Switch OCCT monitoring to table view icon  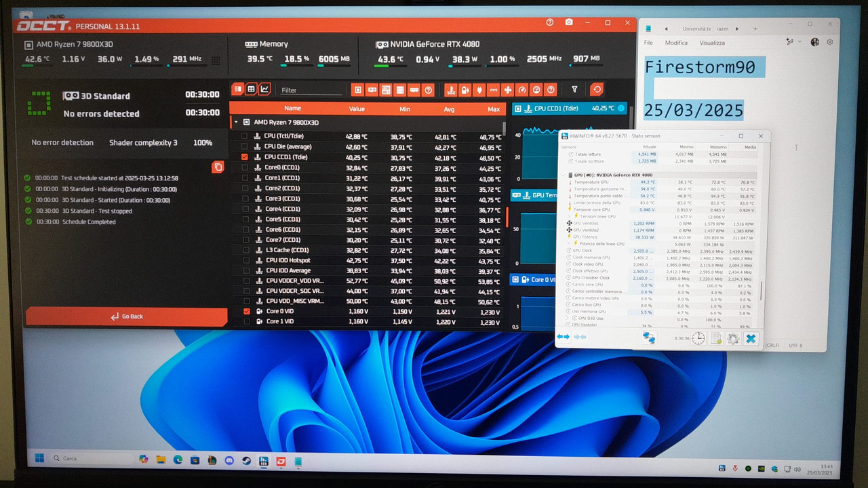251,89
